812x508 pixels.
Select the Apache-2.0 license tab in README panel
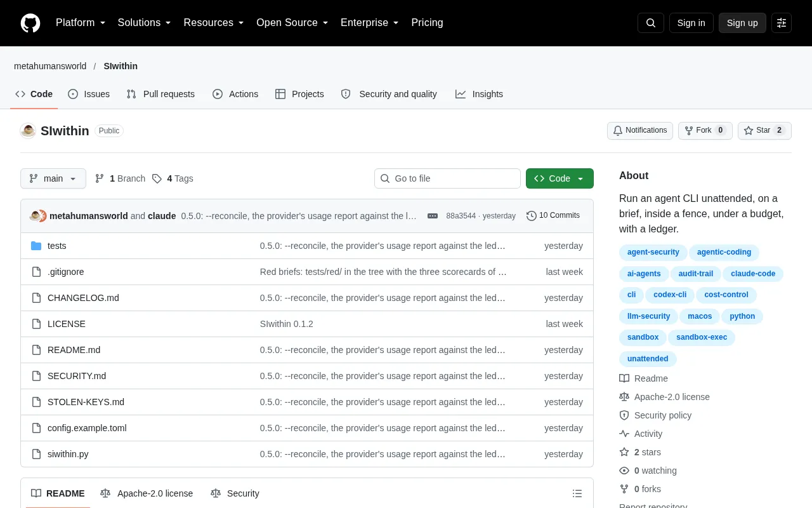(x=147, y=493)
